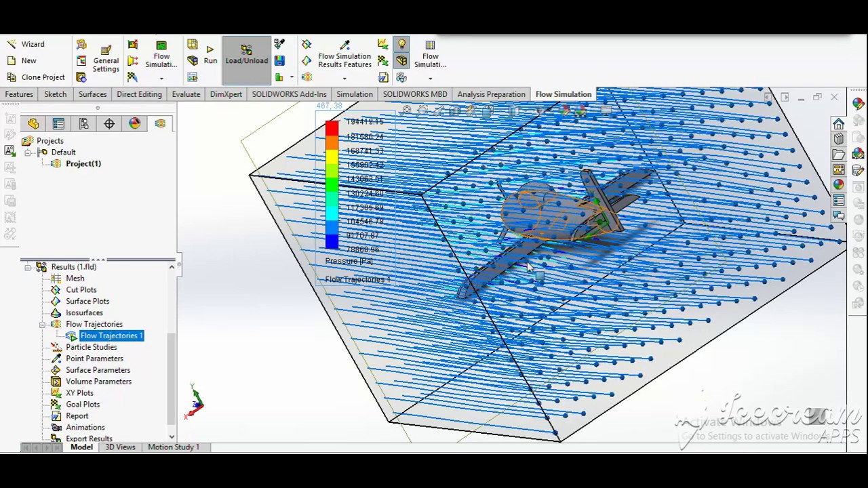
Task: Click the probe eyedropper icon
Action: (279, 44)
